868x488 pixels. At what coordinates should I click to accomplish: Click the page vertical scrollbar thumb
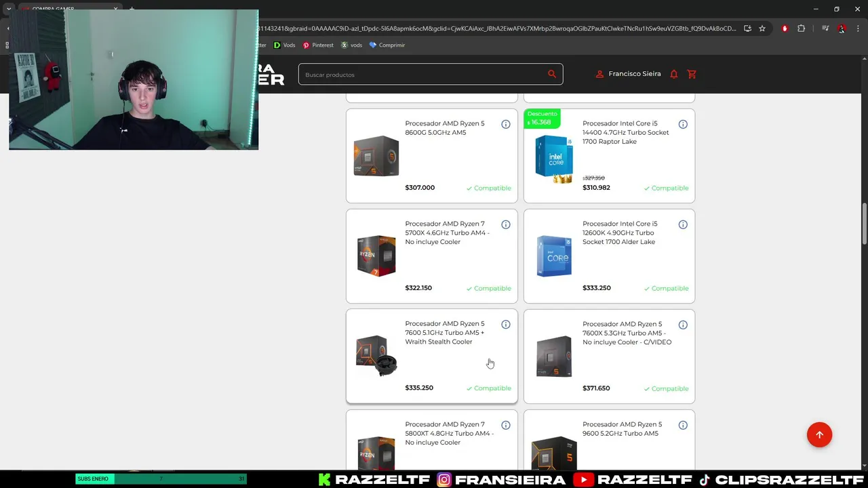[864, 224]
